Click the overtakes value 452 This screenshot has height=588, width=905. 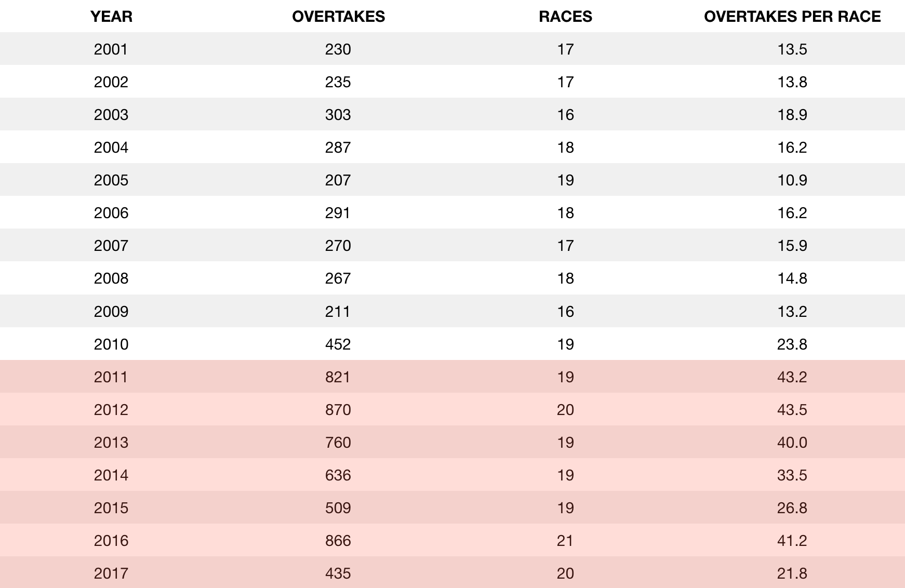click(x=338, y=344)
